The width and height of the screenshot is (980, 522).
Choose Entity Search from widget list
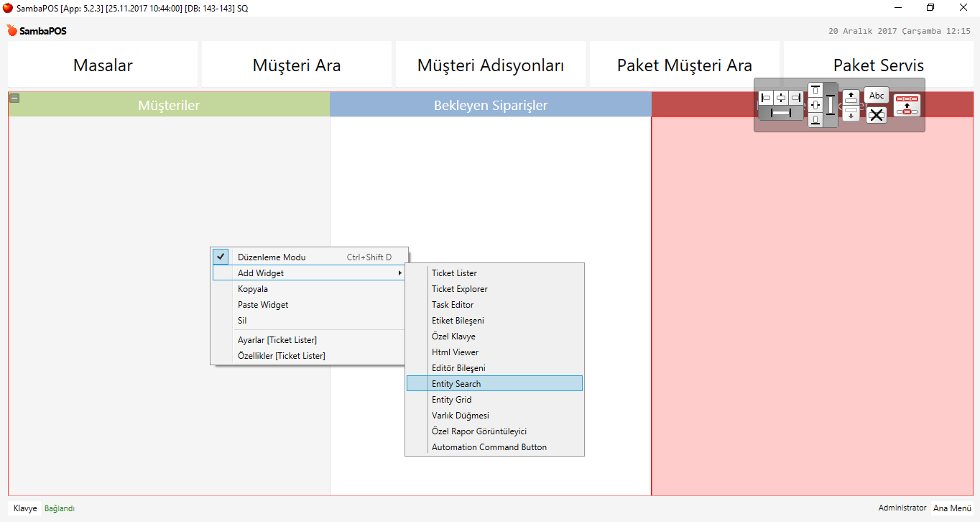tap(456, 384)
